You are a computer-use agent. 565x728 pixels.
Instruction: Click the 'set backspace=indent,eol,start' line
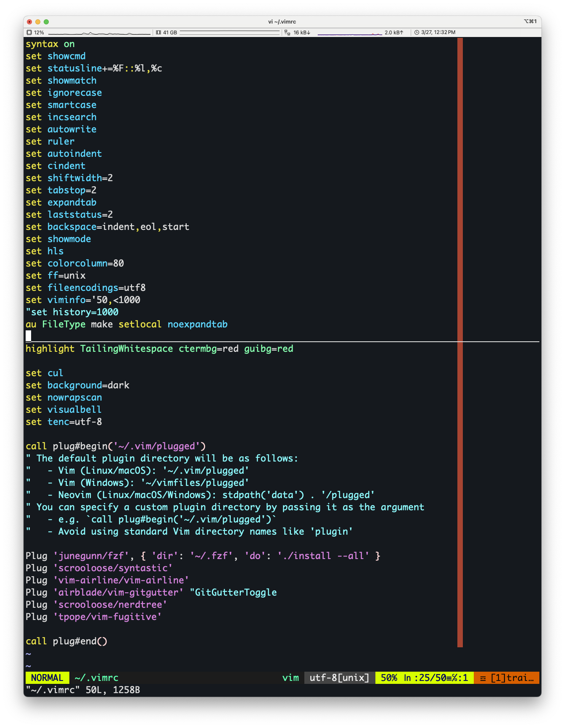[x=108, y=227]
